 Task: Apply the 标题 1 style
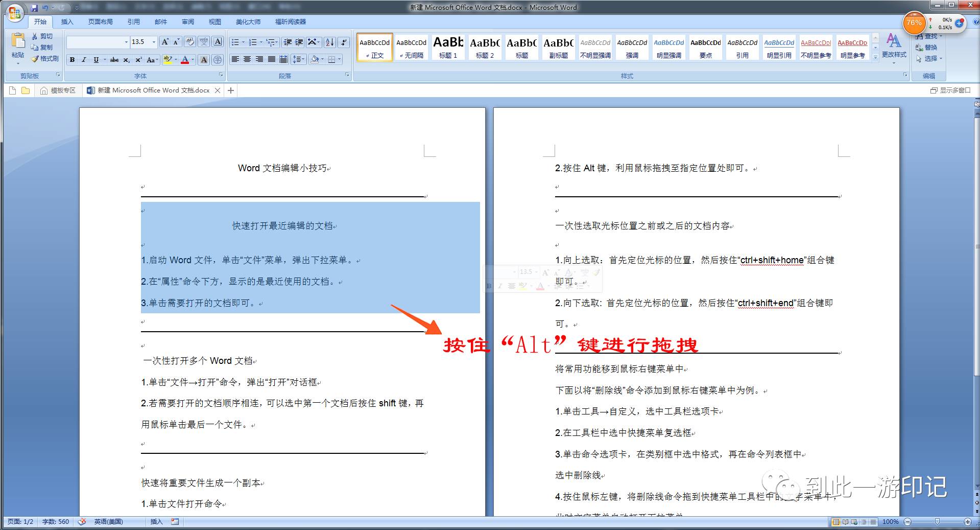click(448, 48)
